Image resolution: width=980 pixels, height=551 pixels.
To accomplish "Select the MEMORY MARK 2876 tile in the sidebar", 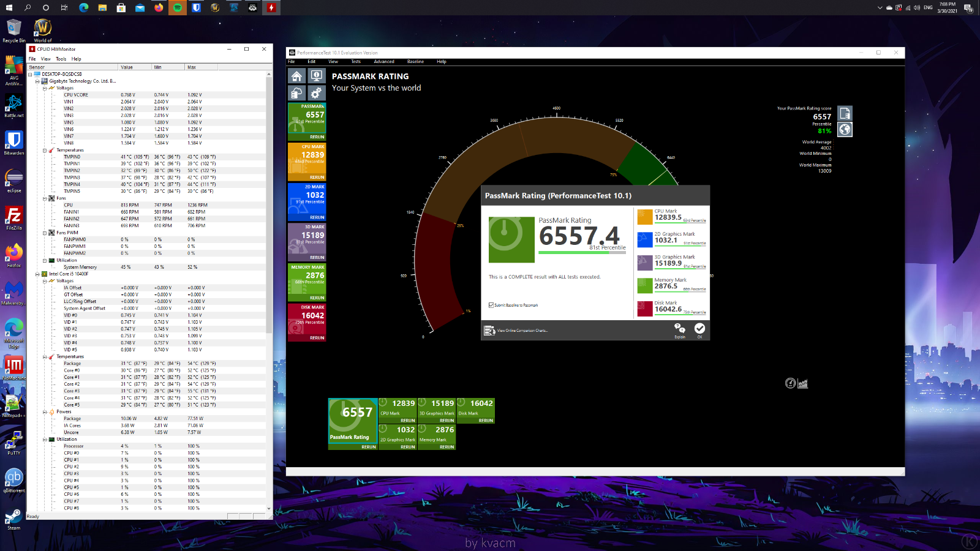I will click(x=307, y=282).
